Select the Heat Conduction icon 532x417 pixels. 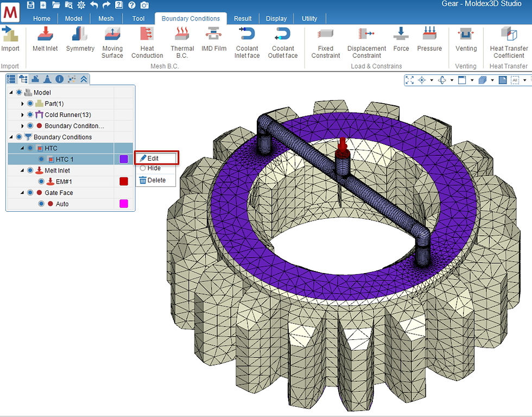click(147, 42)
